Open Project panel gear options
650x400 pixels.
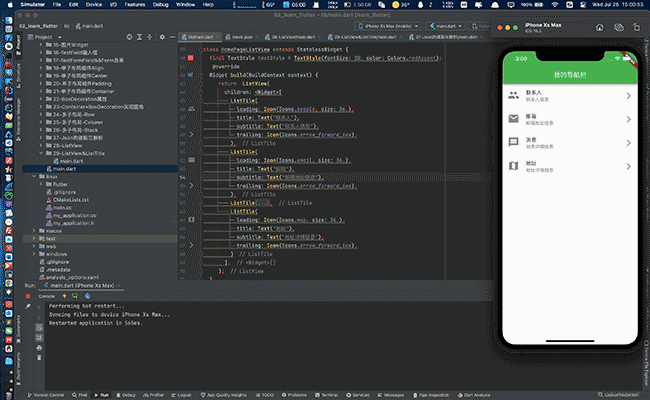(x=162, y=37)
